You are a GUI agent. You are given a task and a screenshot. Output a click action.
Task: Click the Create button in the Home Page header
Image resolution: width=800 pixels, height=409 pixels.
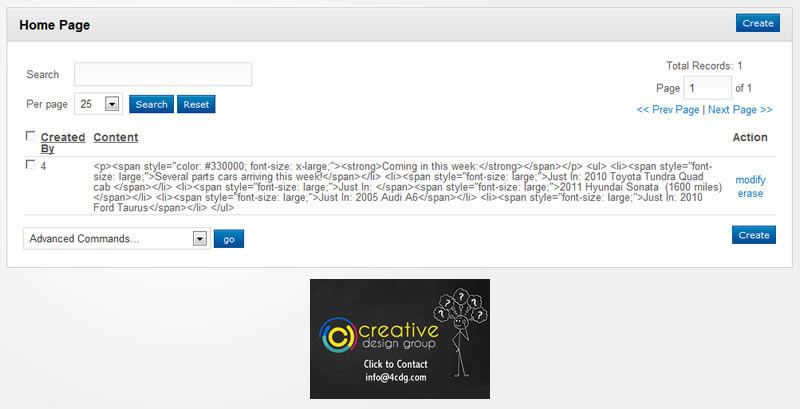coord(755,23)
